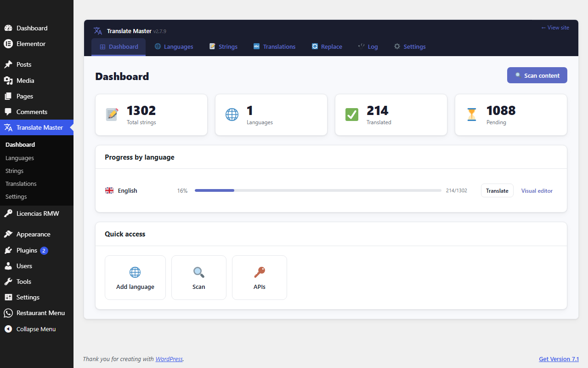Open the Visual editor link

(537, 190)
